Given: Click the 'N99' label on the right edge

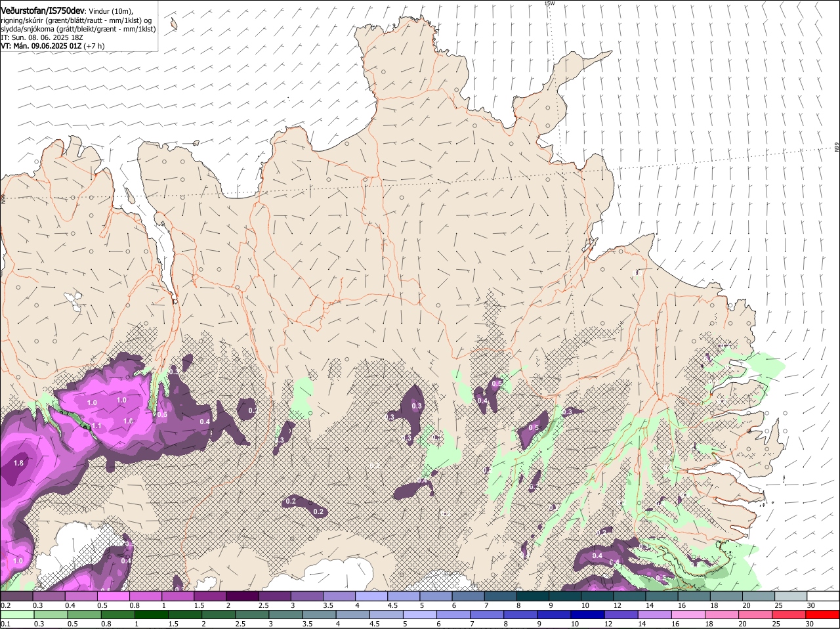Looking at the screenshot, I should click(x=837, y=148).
